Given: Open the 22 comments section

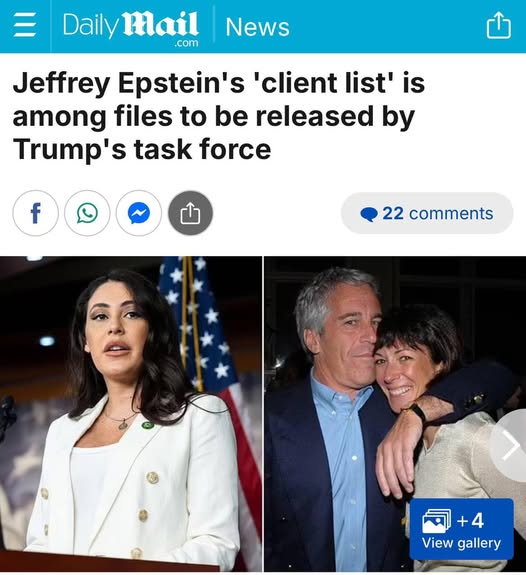Looking at the screenshot, I should [427, 213].
